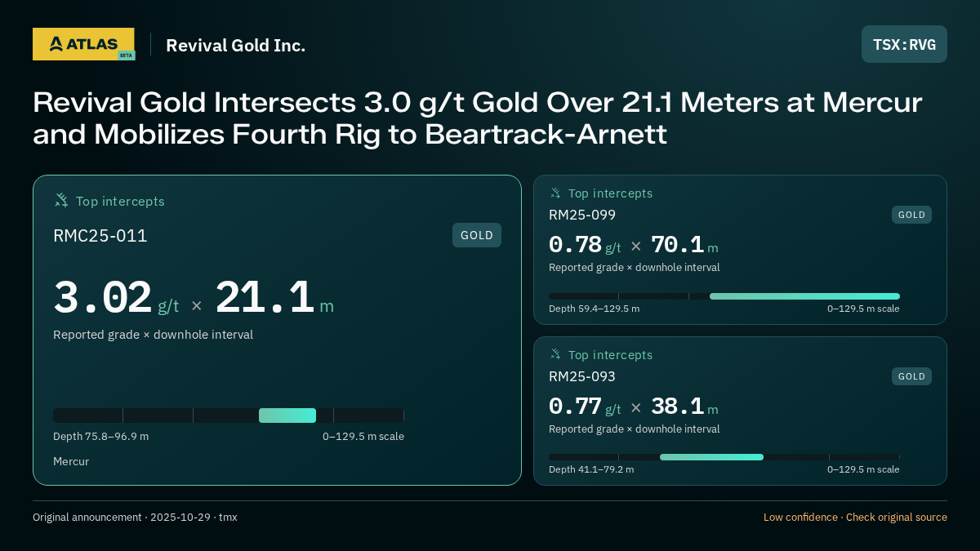Click the Original announcement date footer
The width and height of the screenshot is (980, 551).
tap(135, 517)
